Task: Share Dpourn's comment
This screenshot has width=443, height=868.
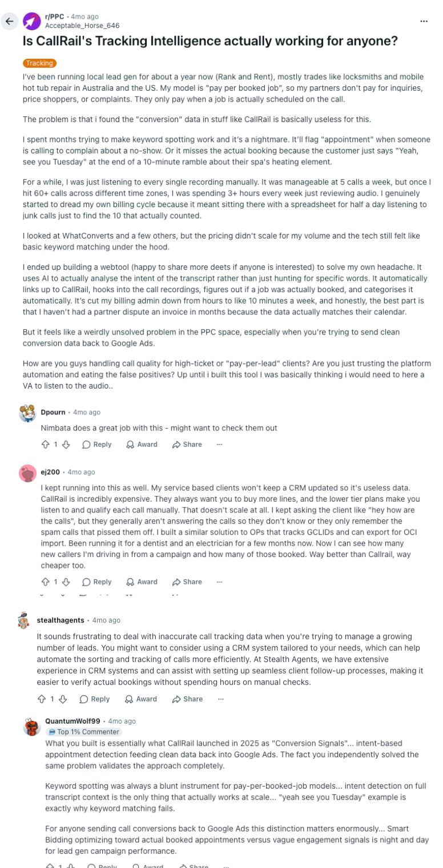Action: (x=187, y=445)
